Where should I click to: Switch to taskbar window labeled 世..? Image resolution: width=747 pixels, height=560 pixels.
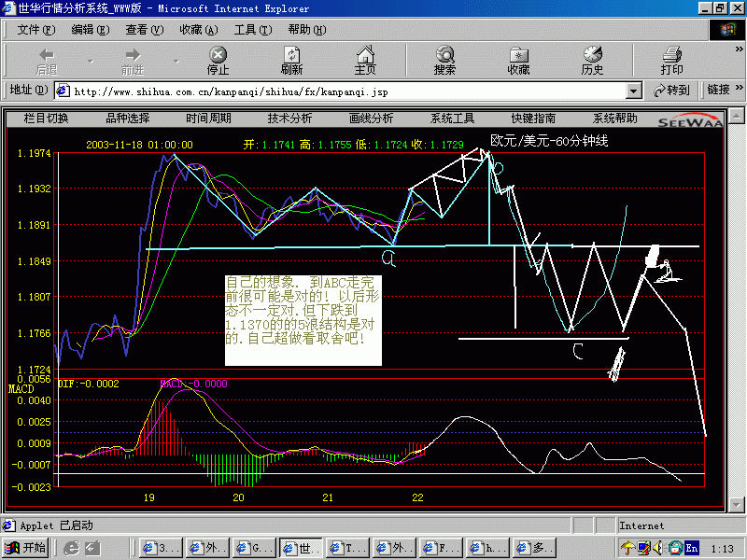click(302, 548)
